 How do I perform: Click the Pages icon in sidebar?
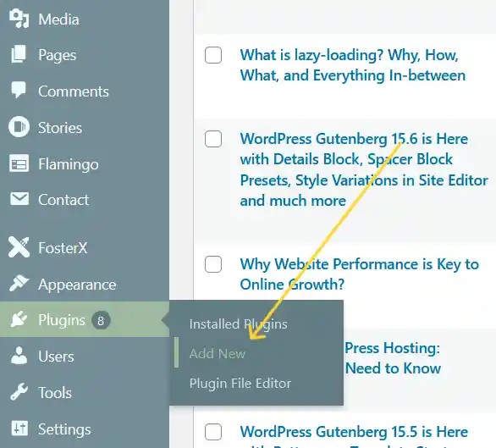19,54
